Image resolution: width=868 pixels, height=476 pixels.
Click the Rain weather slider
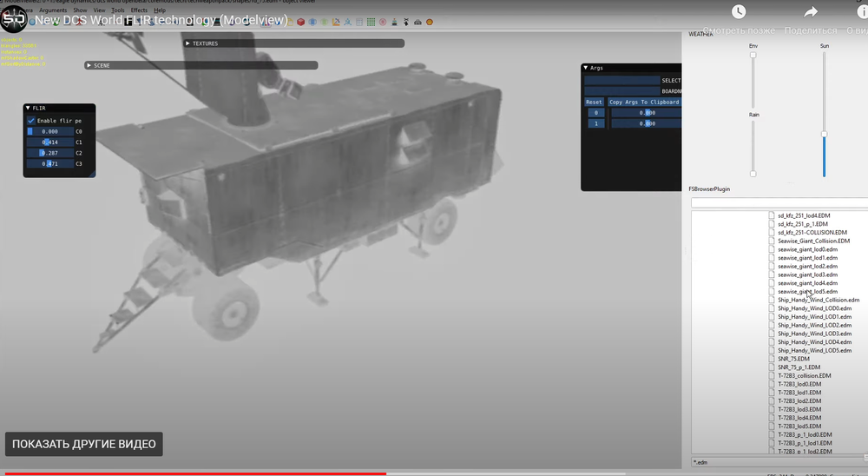tap(753, 148)
